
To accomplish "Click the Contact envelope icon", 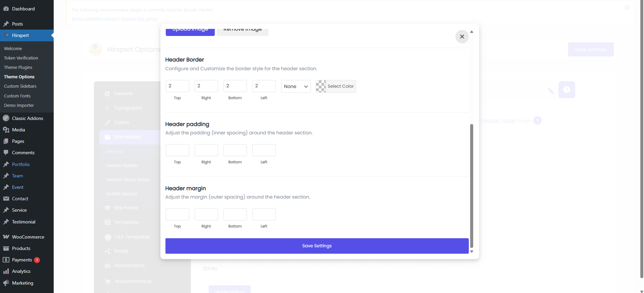I will pos(6,199).
